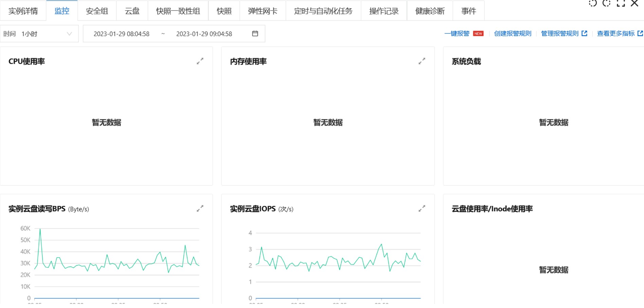The width and height of the screenshot is (644, 308).
Task: Click the chevron arrow in the 时间 selector
Action: pos(69,34)
